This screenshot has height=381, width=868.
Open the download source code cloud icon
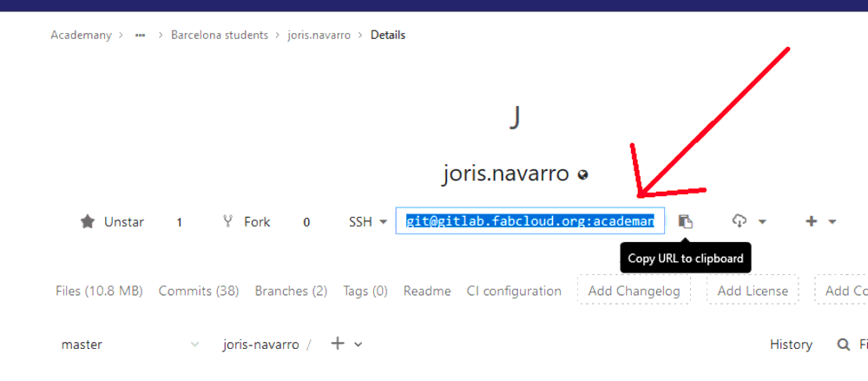click(x=739, y=221)
